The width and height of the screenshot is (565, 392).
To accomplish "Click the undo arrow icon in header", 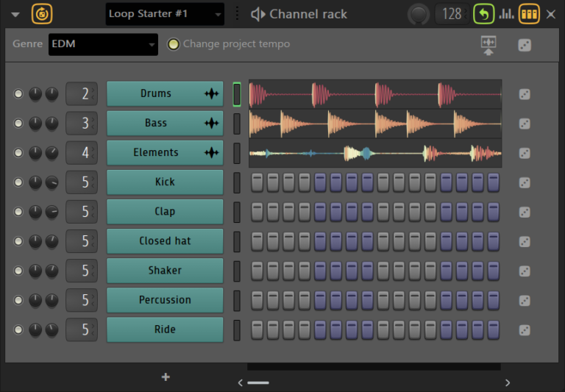I will pos(483,13).
